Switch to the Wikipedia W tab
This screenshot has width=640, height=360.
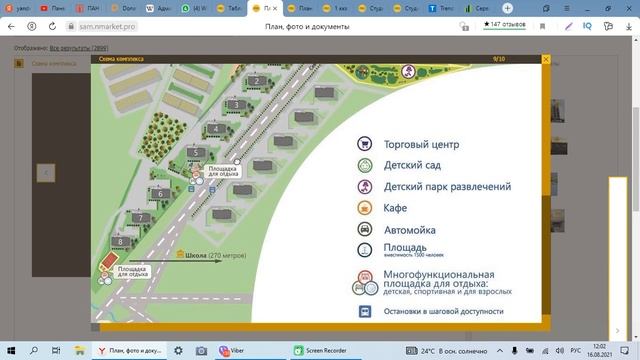tap(158, 9)
